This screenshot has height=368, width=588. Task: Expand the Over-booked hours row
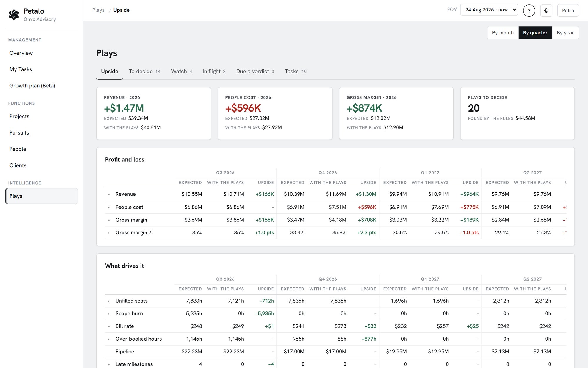(109, 339)
